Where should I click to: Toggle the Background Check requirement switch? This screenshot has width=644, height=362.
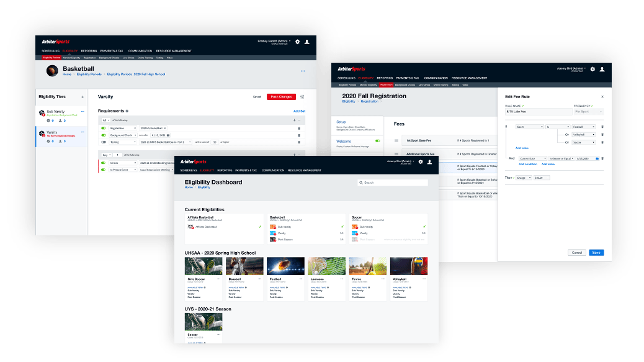104,135
